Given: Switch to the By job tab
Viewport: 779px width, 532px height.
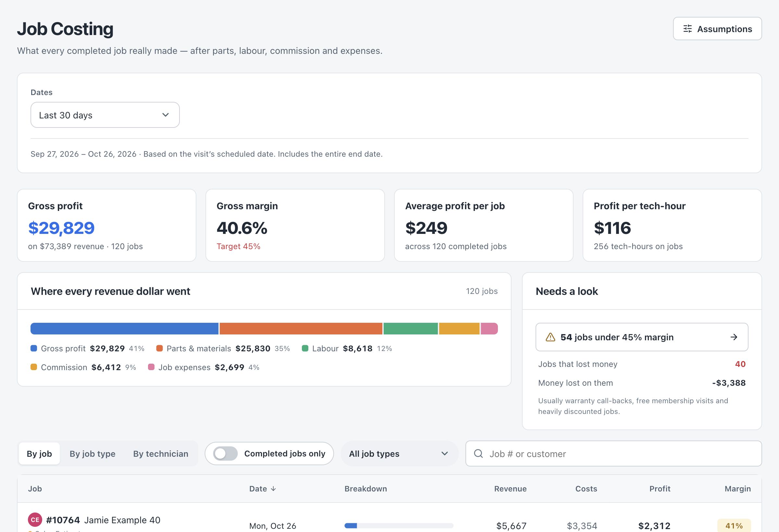Looking at the screenshot, I should click(x=39, y=453).
